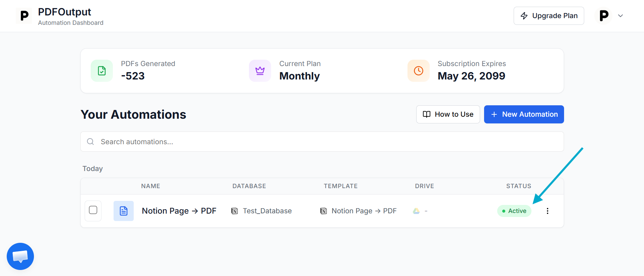
Task: Click the blue document icon in automation row
Action: (124, 211)
